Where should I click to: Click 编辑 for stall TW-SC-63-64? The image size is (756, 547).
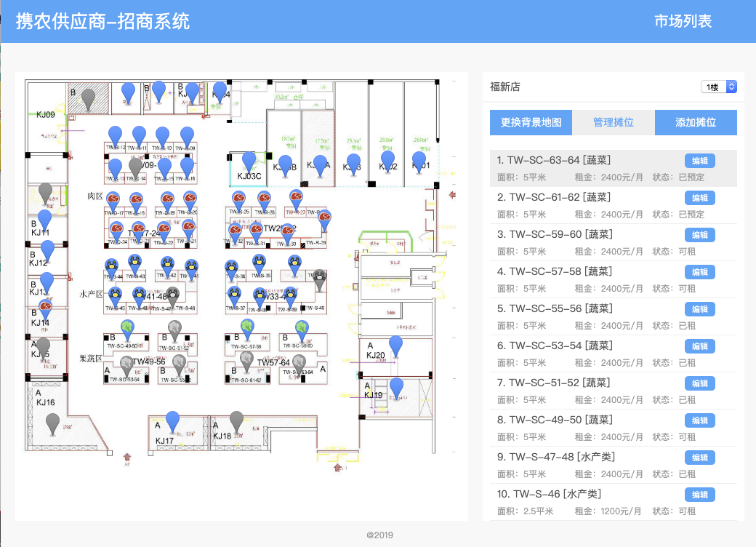[699, 161]
